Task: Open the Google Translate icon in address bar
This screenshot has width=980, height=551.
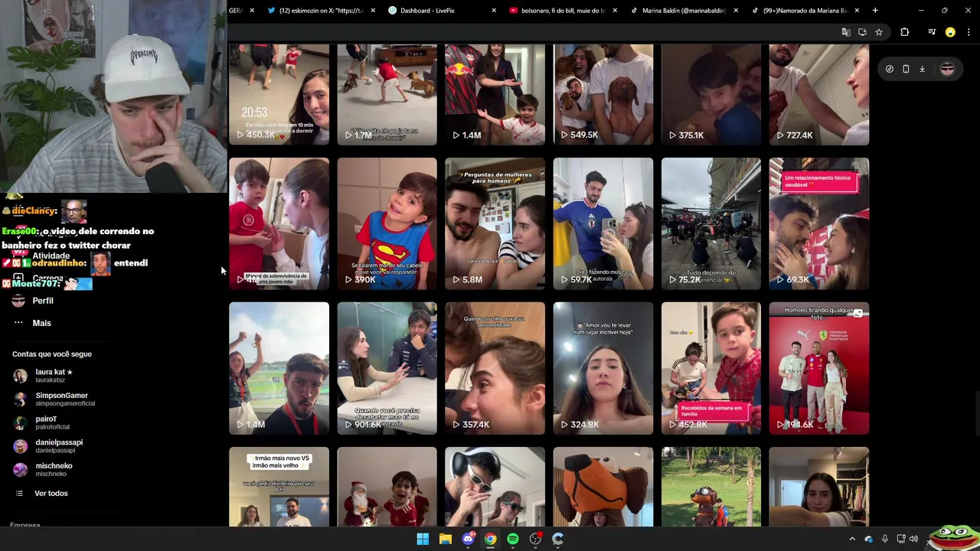Action: click(846, 32)
